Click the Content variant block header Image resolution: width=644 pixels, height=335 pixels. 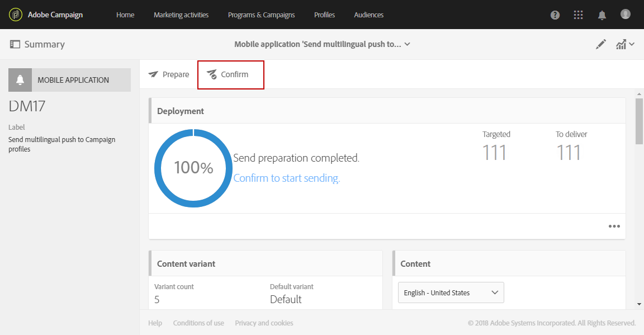point(266,263)
